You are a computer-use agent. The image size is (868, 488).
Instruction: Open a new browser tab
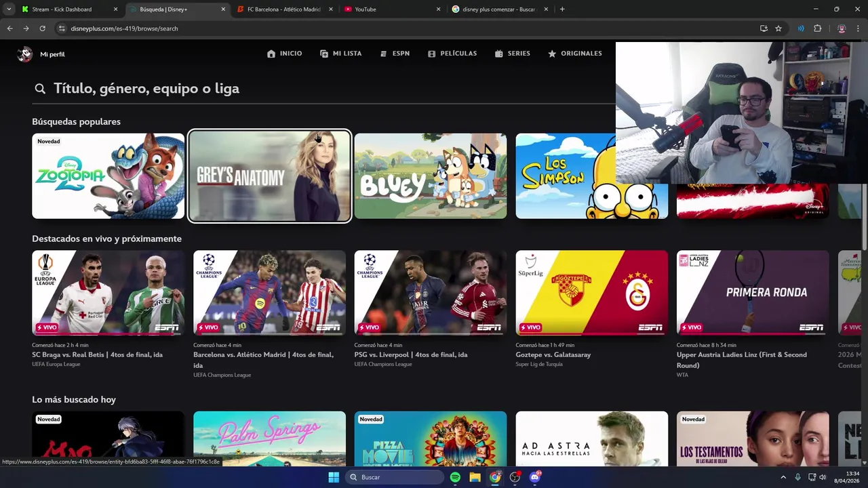(562, 9)
